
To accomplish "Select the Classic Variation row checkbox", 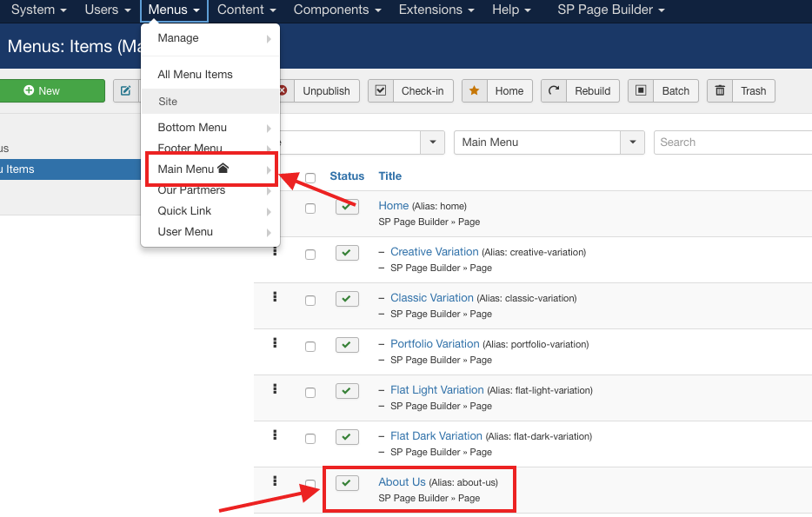I will click(x=310, y=301).
